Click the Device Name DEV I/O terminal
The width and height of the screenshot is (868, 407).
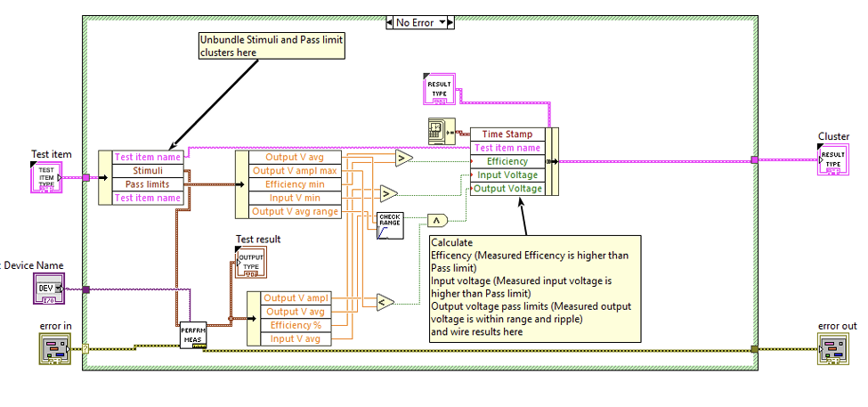tap(49, 289)
